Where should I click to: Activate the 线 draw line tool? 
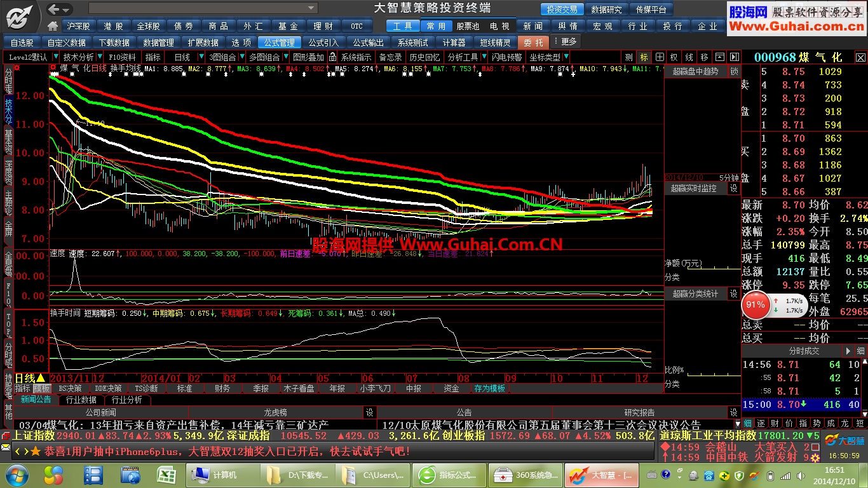(689, 57)
